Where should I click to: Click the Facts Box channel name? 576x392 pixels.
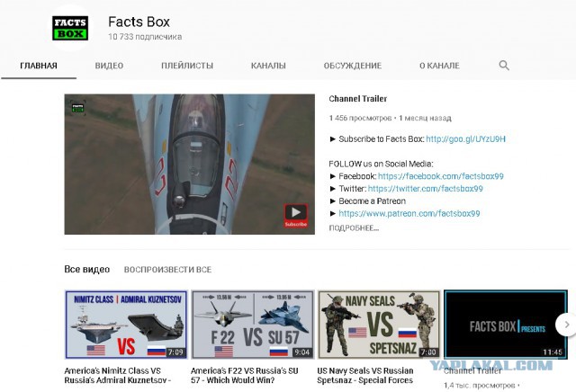click(139, 22)
